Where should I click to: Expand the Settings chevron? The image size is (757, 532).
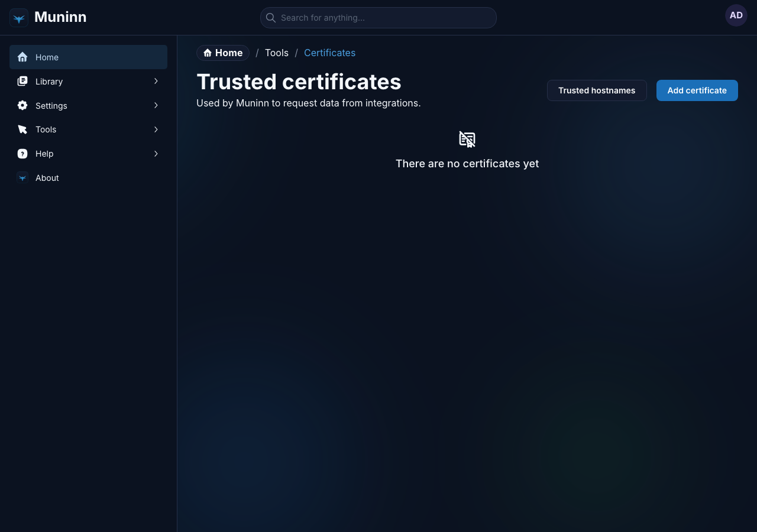point(156,105)
